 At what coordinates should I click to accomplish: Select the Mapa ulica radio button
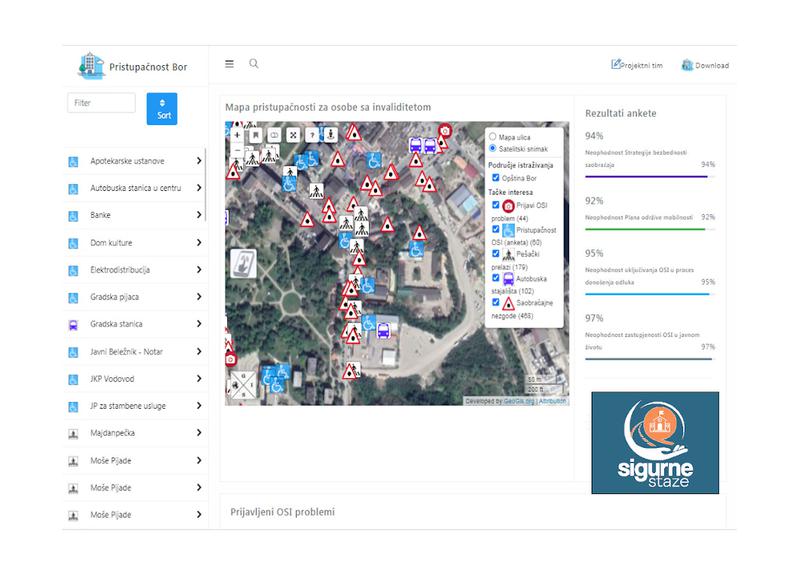click(492, 136)
